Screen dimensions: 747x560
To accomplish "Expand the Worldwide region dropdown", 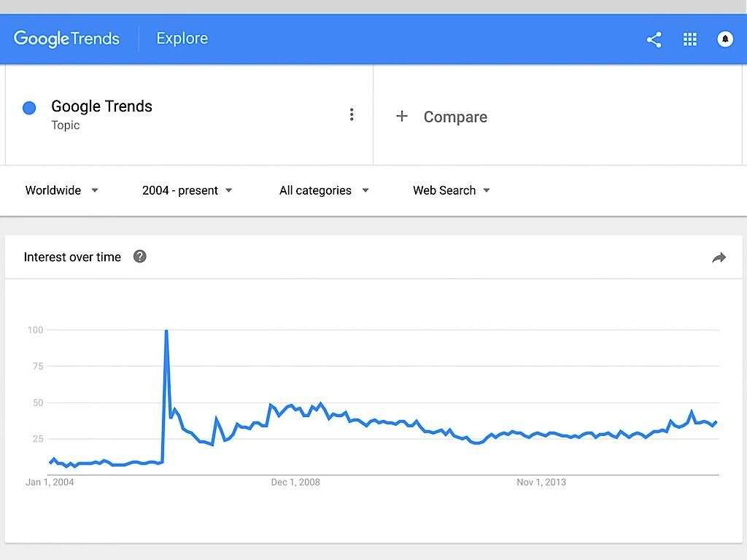I will (61, 190).
